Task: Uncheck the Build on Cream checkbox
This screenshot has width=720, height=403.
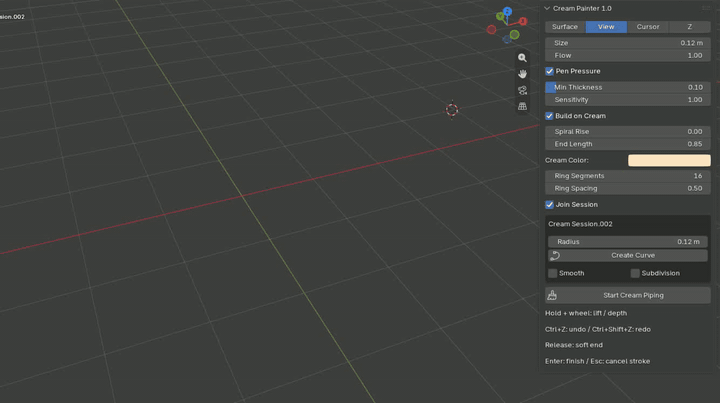Action: 549,116
